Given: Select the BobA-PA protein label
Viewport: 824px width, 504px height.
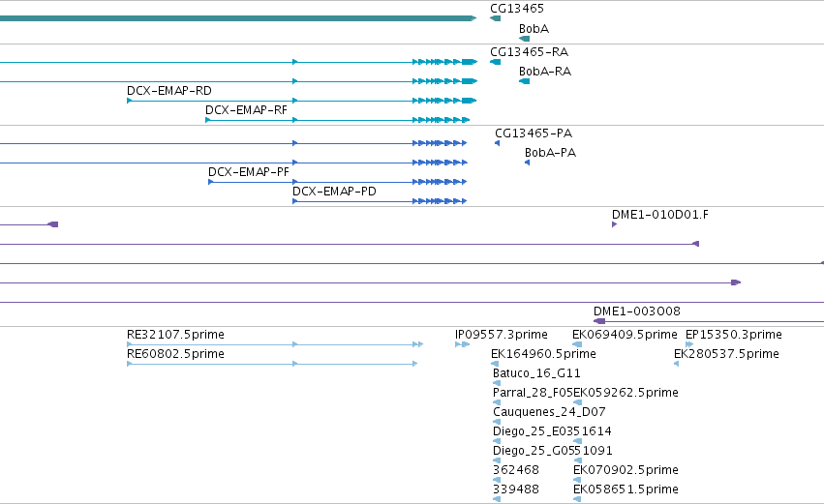Looking at the screenshot, I should 550,153.
